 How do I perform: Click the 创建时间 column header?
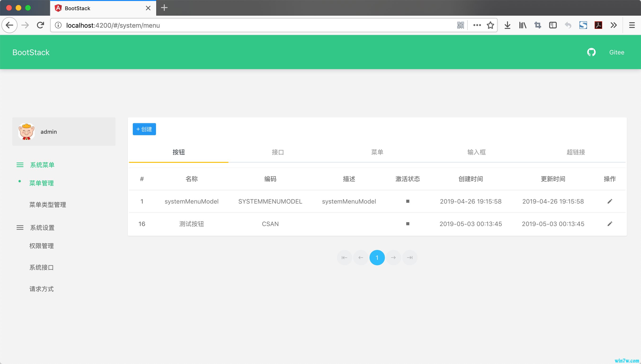(471, 179)
